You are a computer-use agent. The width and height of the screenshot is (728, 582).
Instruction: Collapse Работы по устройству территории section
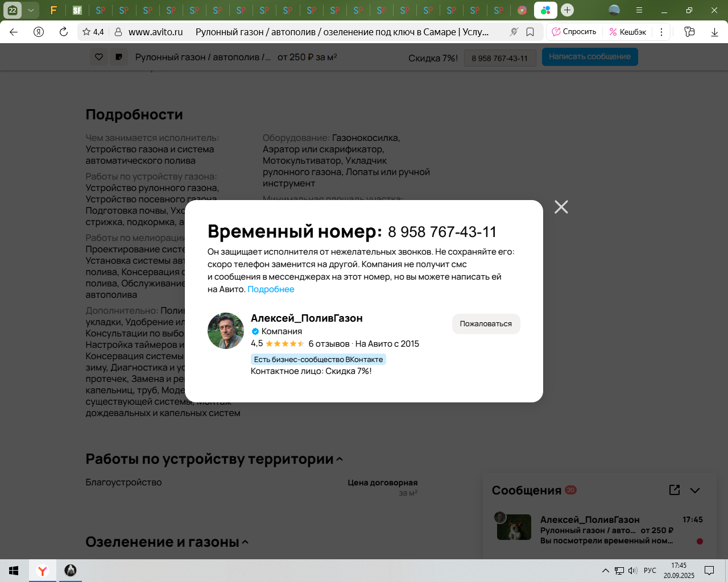click(x=340, y=459)
